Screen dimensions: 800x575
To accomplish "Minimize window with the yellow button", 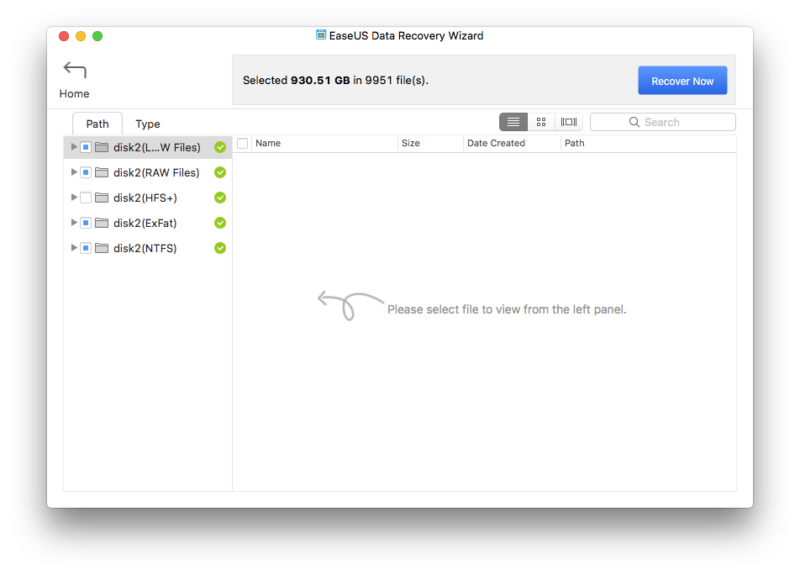I will click(81, 36).
